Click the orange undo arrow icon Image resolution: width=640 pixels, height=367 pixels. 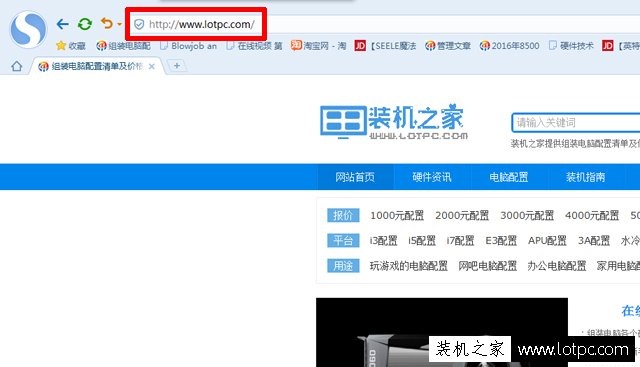point(107,23)
